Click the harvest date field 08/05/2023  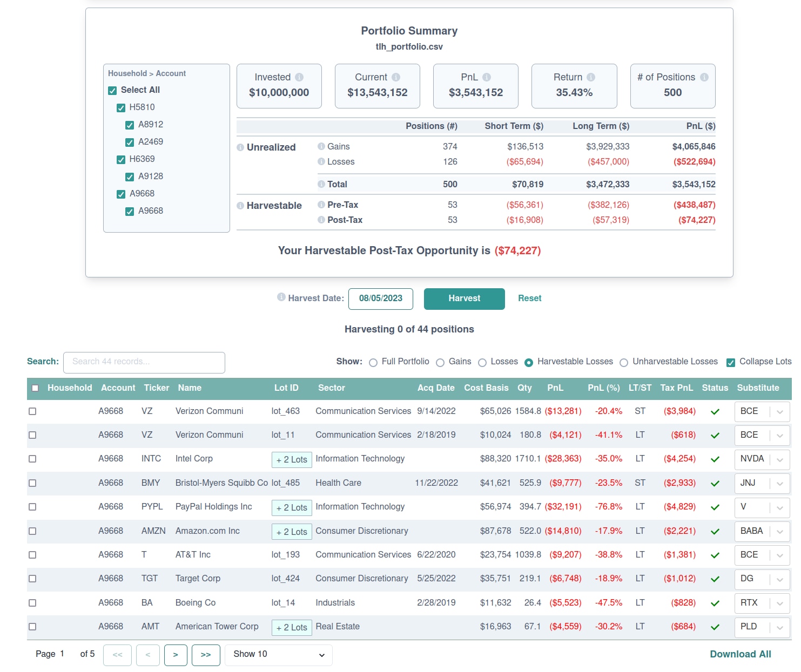[381, 299]
